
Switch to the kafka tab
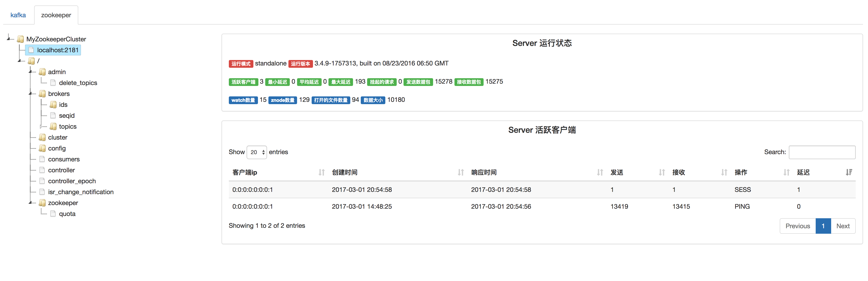(18, 15)
